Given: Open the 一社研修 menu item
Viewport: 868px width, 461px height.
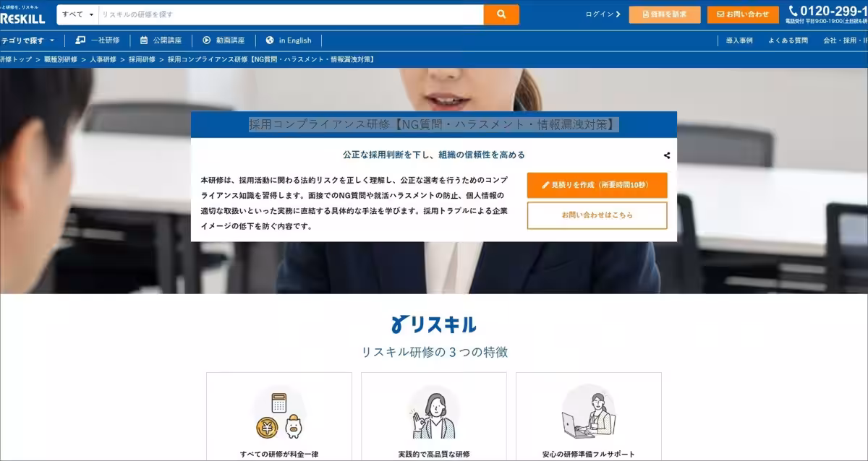Looking at the screenshot, I should click(98, 40).
